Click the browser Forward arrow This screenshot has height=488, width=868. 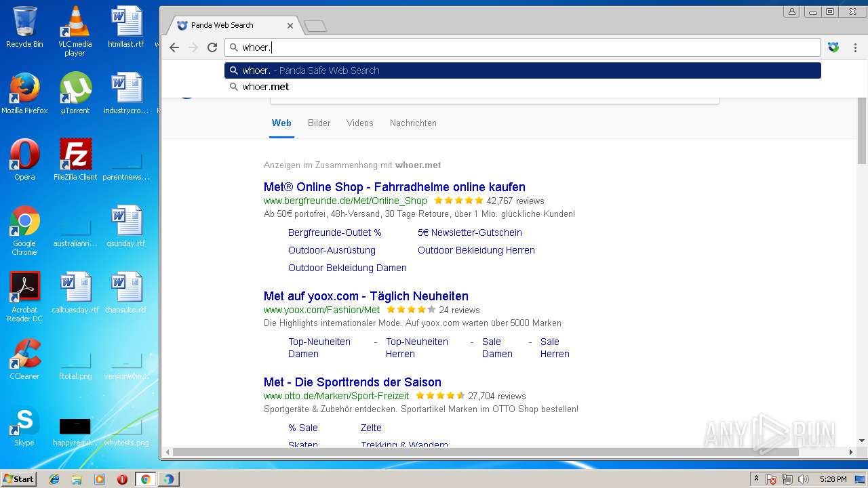pos(193,47)
